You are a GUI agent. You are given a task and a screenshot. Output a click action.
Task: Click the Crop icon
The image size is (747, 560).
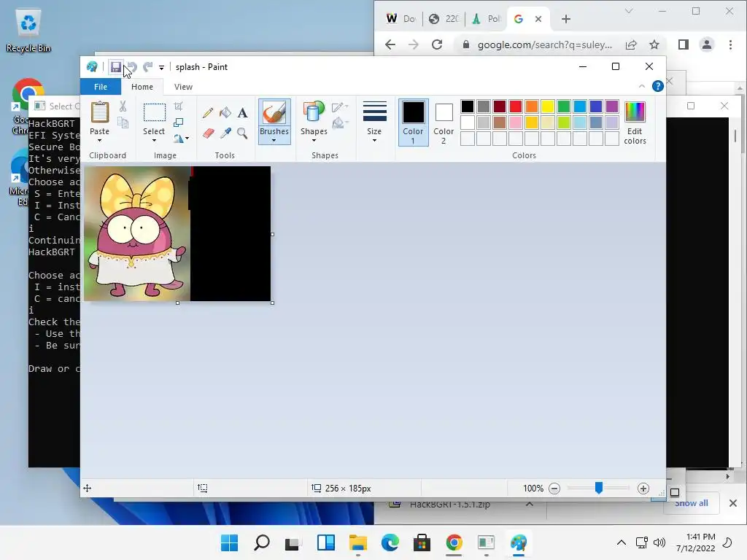[178, 106]
